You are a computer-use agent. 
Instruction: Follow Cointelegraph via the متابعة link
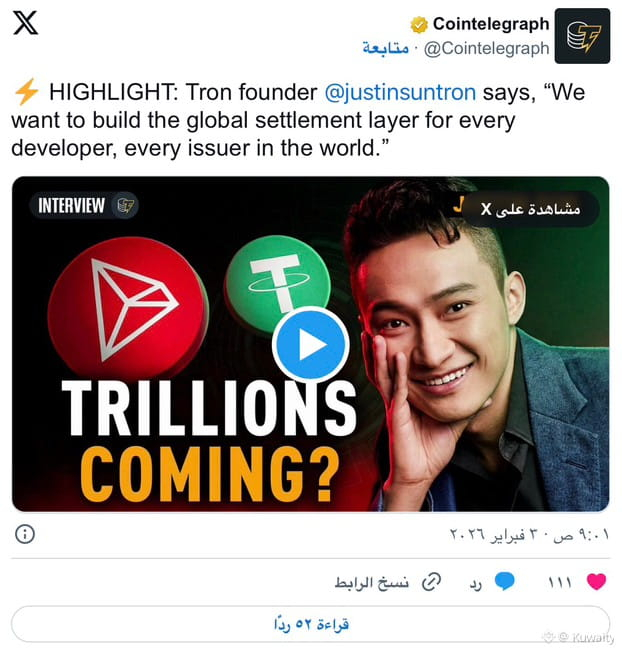385,48
